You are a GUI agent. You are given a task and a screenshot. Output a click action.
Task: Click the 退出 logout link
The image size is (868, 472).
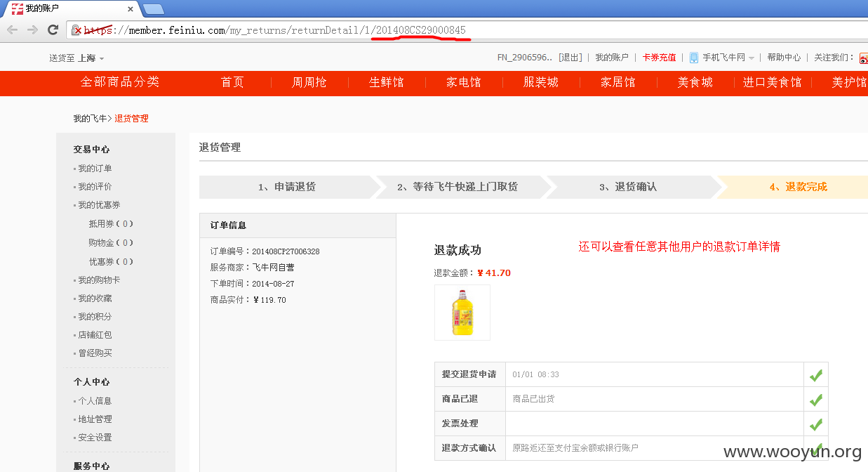pyautogui.click(x=570, y=58)
